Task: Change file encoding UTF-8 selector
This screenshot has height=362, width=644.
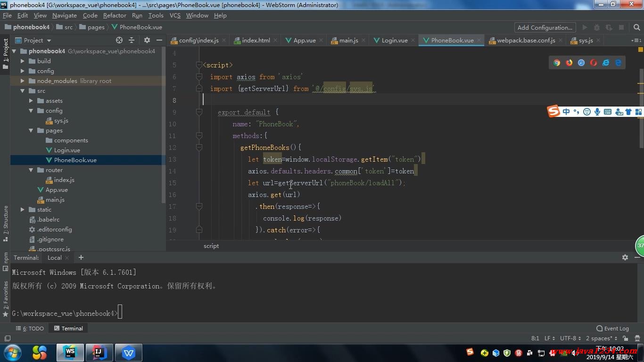Action: (570, 338)
